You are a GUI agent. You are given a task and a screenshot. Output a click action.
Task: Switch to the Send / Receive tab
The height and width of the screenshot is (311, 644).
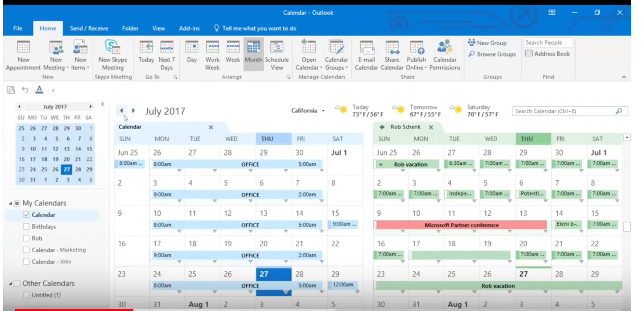(x=89, y=28)
